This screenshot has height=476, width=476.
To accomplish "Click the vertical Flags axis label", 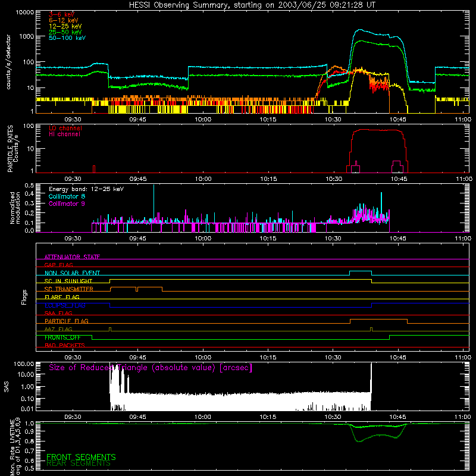I will click(24, 297).
